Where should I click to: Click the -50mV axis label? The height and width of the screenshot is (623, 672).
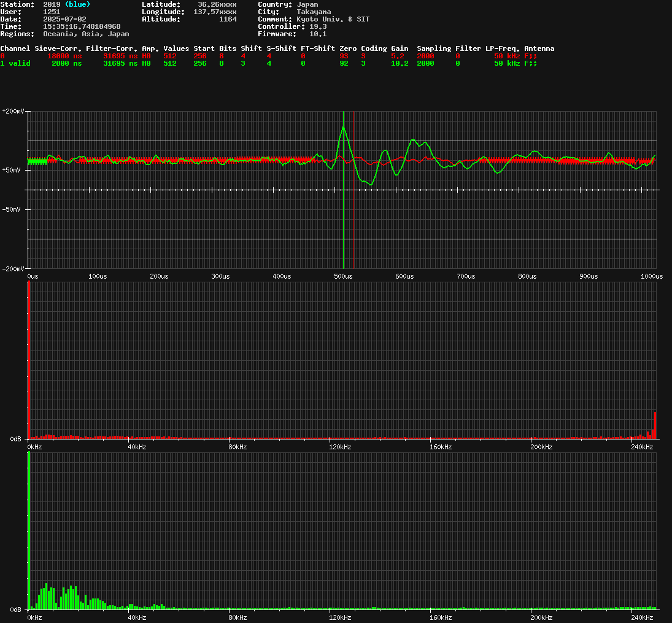click(x=11, y=210)
